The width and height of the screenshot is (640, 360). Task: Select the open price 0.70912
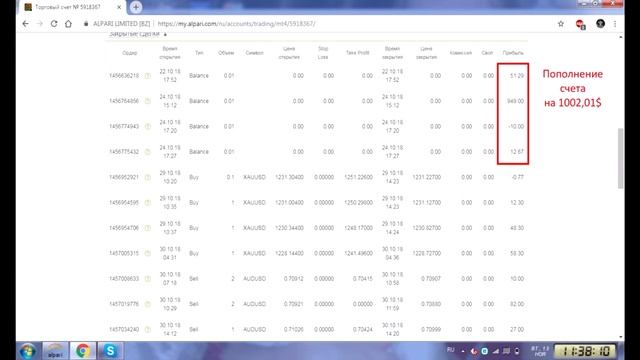click(x=294, y=279)
